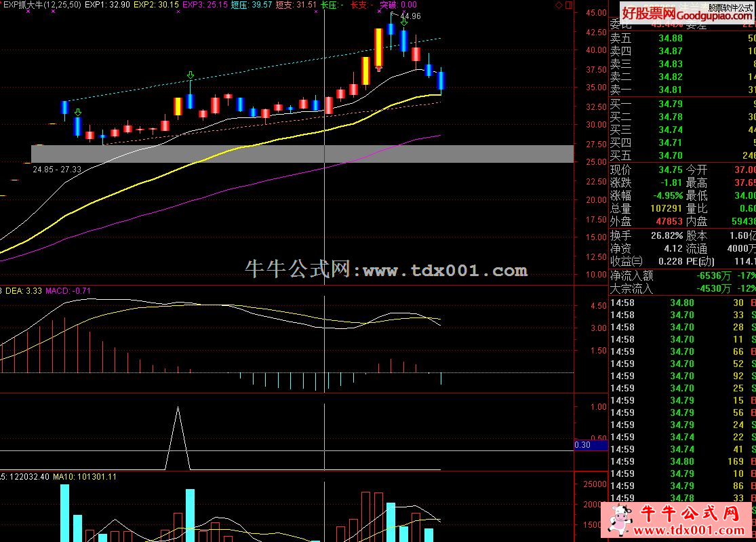
Task: Select the MACD: -0.71 indicator label
Action: 68,291
